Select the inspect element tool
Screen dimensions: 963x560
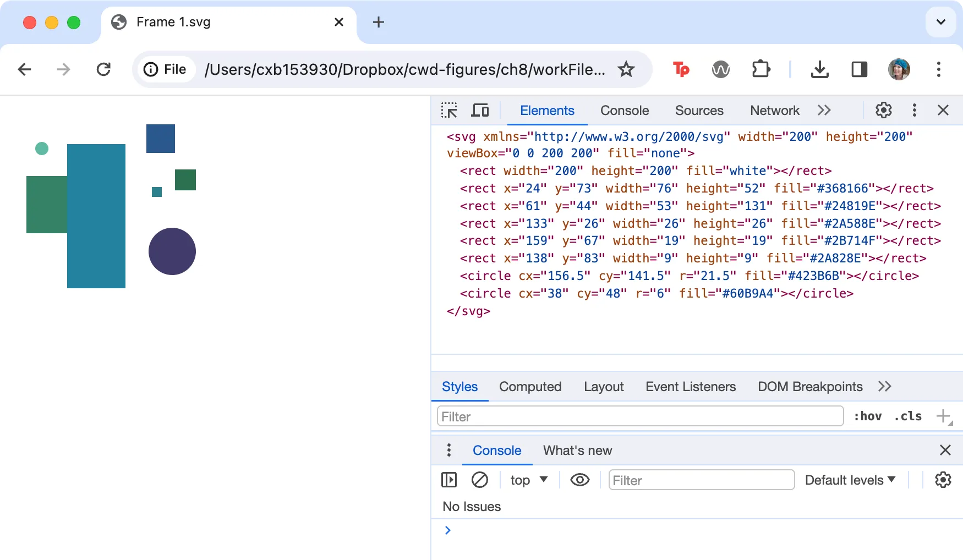coord(449,110)
